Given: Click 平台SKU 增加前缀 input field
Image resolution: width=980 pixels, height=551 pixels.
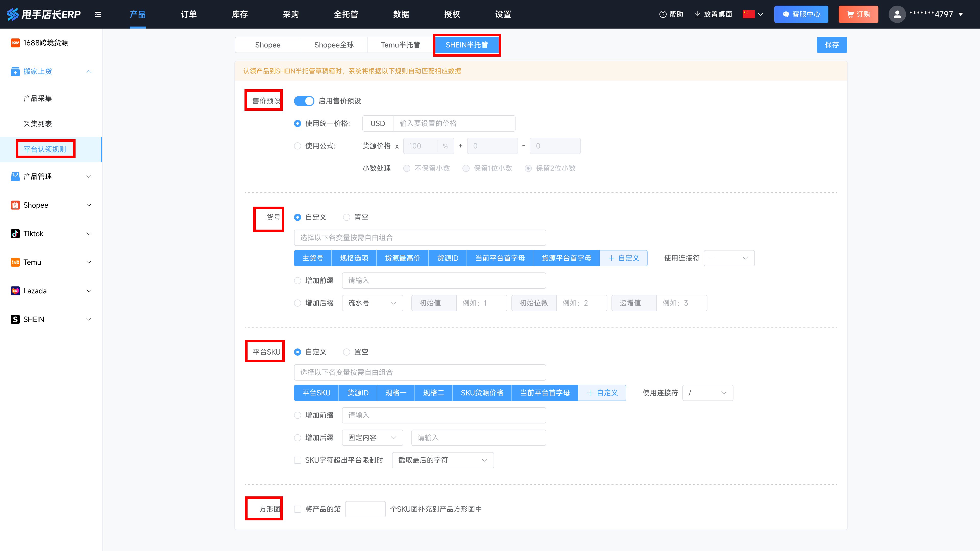Looking at the screenshot, I should (x=444, y=415).
